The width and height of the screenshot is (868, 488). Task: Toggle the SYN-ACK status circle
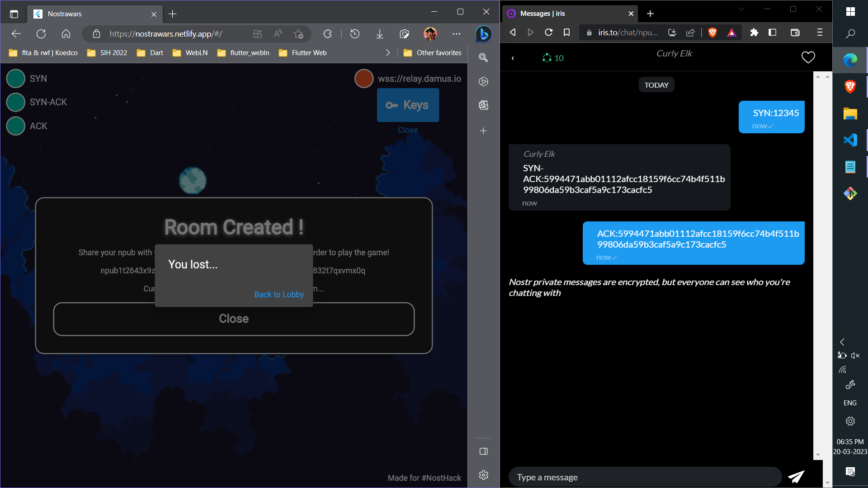(16, 102)
